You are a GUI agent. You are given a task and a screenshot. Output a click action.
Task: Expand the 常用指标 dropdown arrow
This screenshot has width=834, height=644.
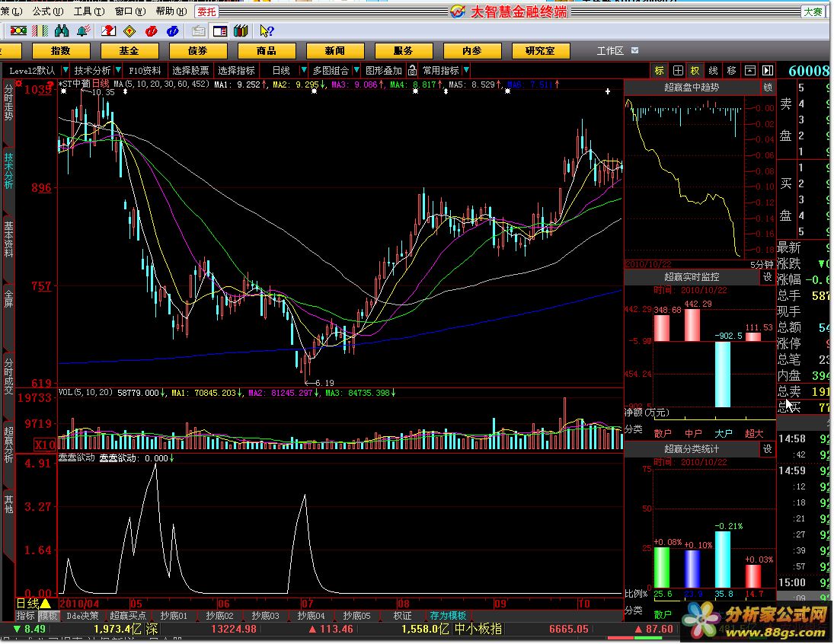pyautogui.click(x=466, y=70)
